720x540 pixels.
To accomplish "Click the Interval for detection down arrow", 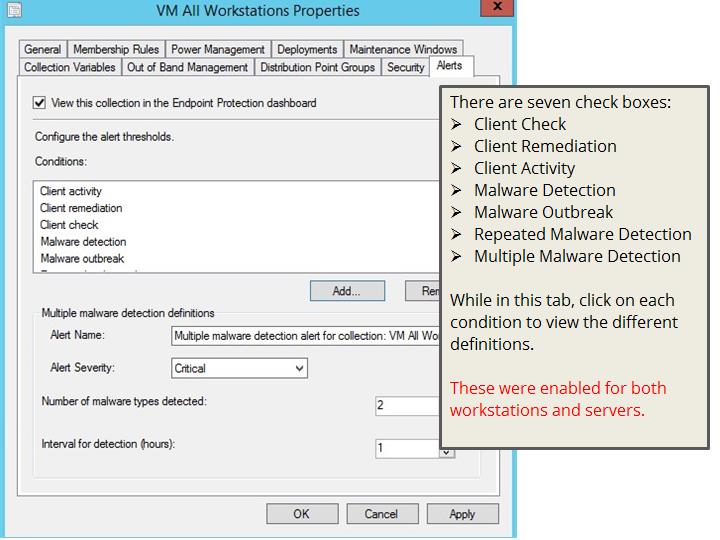I will [x=446, y=453].
